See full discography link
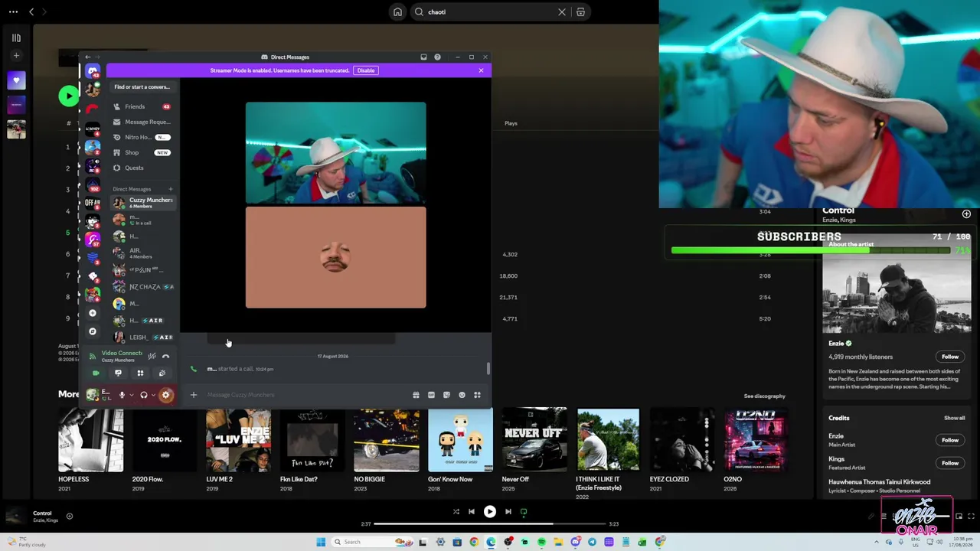 click(765, 396)
